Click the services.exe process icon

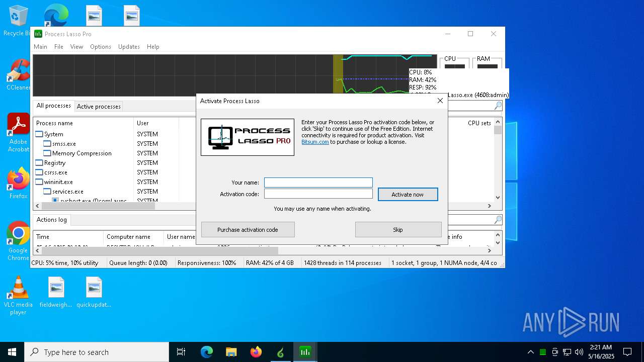point(47,192)
